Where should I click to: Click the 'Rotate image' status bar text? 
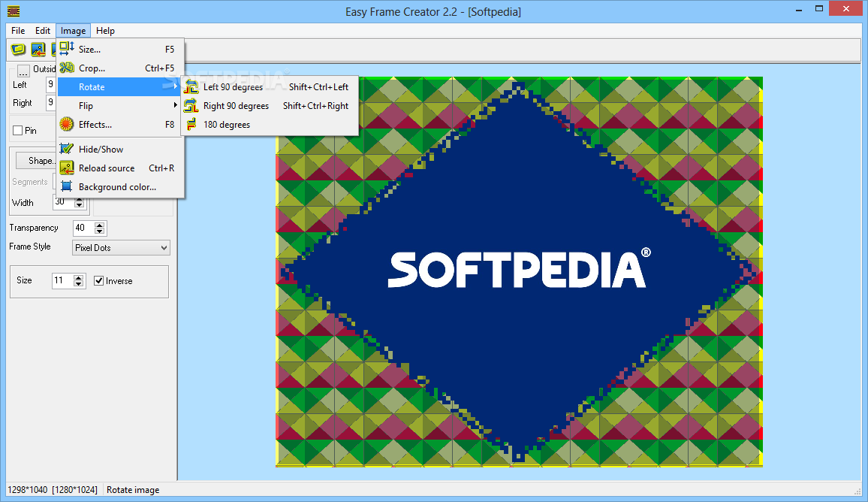coord(133,490)
